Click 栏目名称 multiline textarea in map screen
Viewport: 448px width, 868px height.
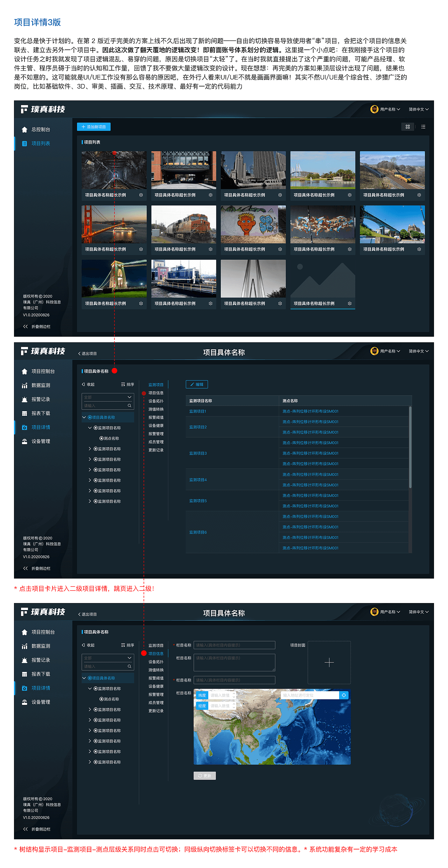[x=234, y=663]
